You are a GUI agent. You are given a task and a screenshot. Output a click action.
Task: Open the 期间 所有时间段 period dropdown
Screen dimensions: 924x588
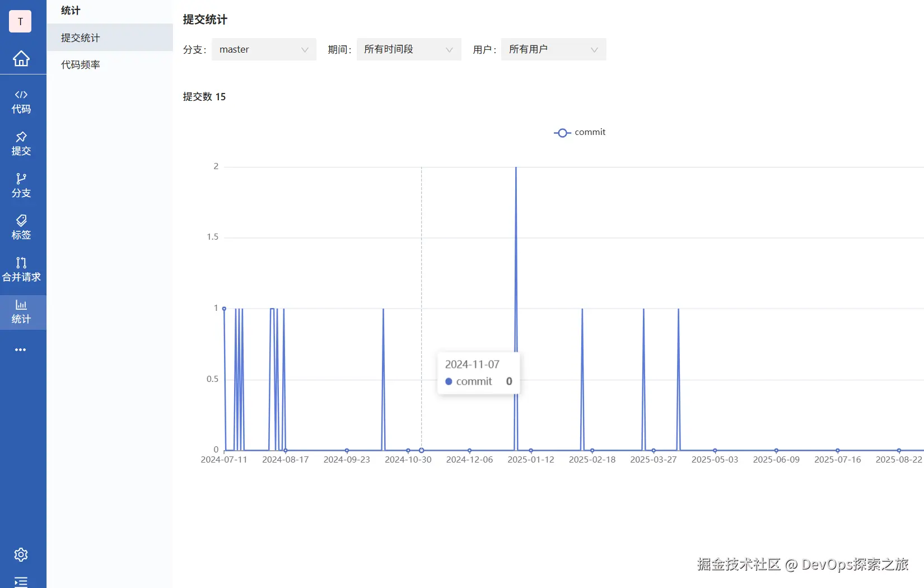tap(409, 49)
